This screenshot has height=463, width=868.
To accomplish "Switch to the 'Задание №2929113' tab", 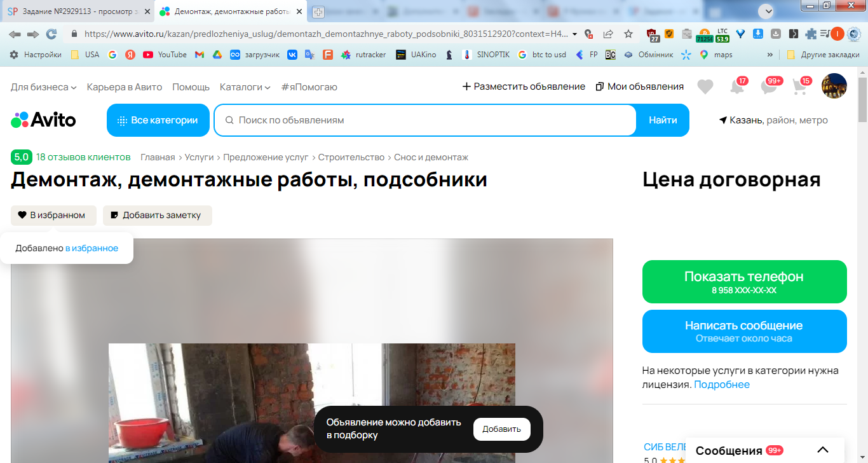I will (79, 11).
